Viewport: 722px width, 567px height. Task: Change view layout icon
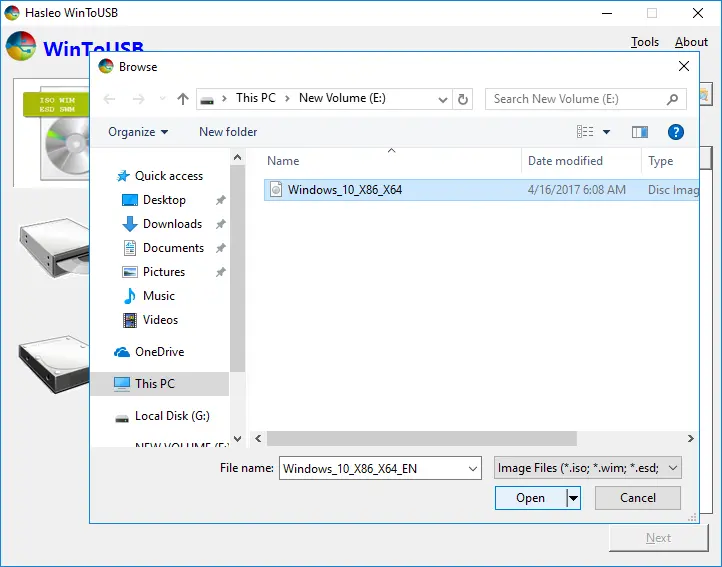tap(585, 132)
